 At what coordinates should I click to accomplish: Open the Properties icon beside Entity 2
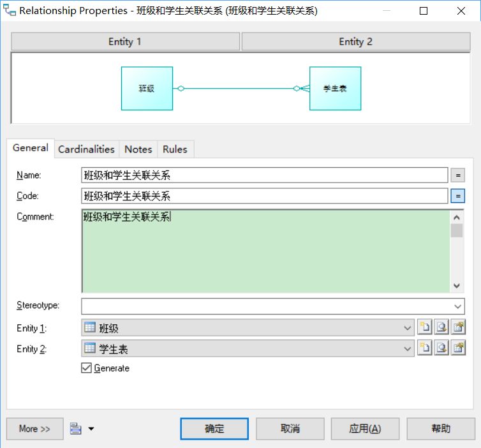458,348
